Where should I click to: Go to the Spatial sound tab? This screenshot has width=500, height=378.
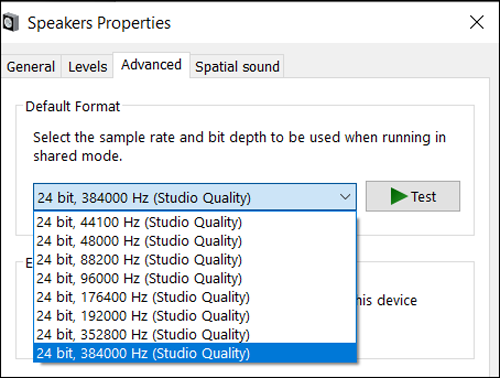(x=237, y=67)
